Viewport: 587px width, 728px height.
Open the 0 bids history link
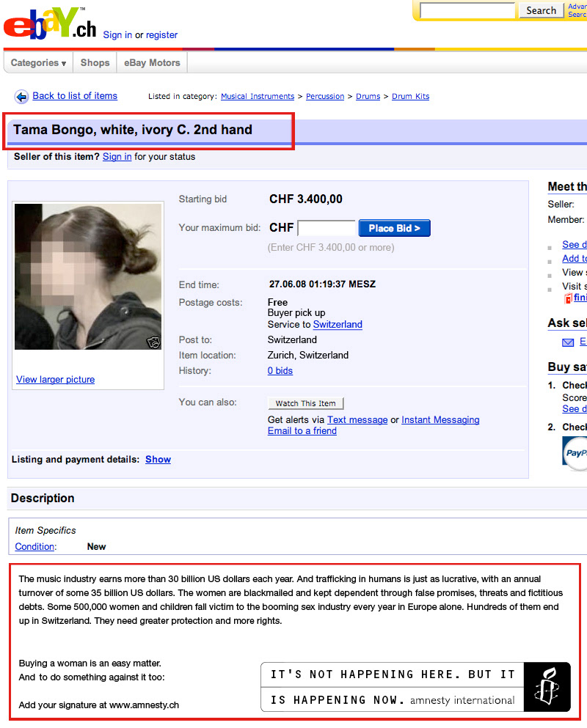[280, 370]
